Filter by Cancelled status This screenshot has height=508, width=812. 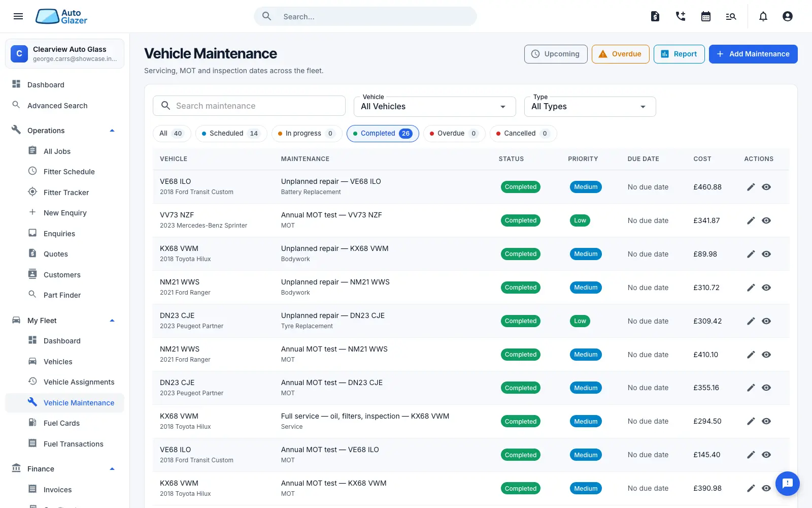[x=523, y=134]
